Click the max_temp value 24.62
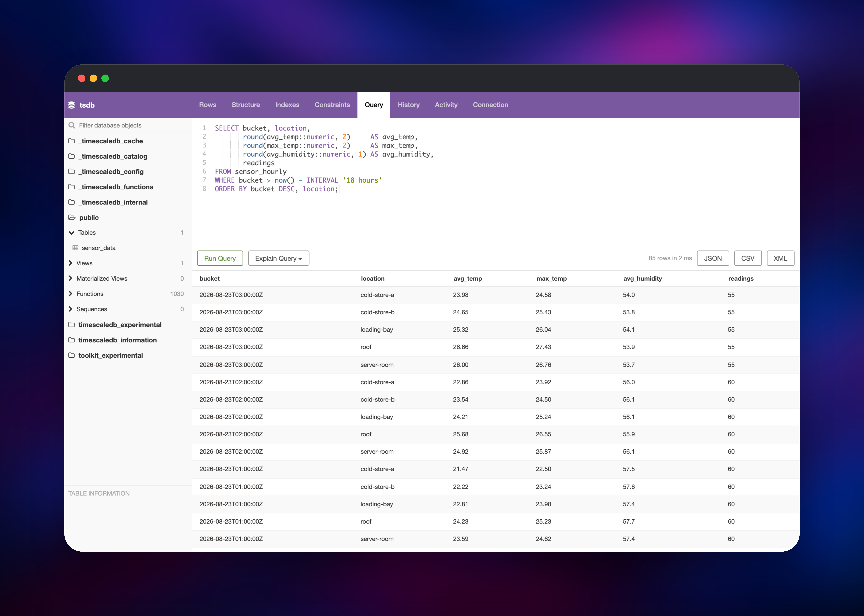The height and width of the screenshot is (616, 864). click(543, 539)
